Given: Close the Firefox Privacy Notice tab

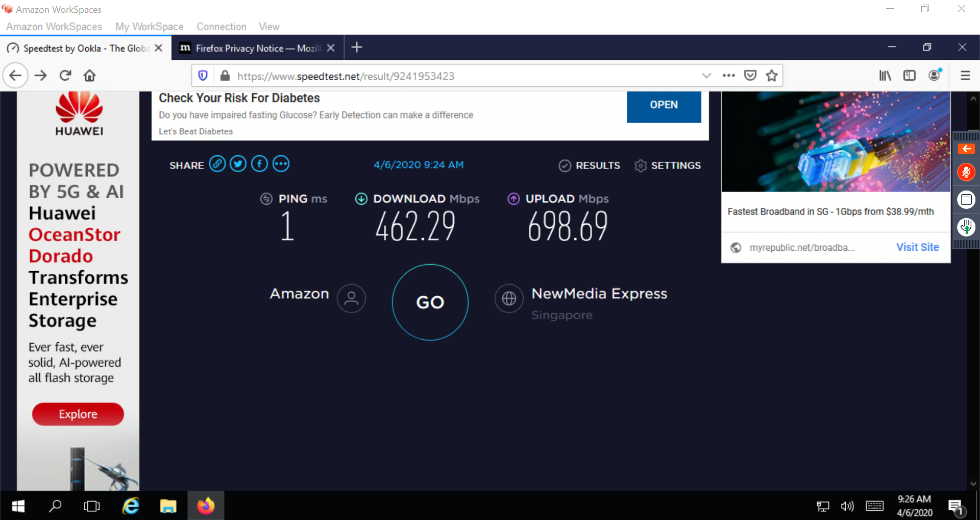Looking at the screenshot, I should coord(331,48).
